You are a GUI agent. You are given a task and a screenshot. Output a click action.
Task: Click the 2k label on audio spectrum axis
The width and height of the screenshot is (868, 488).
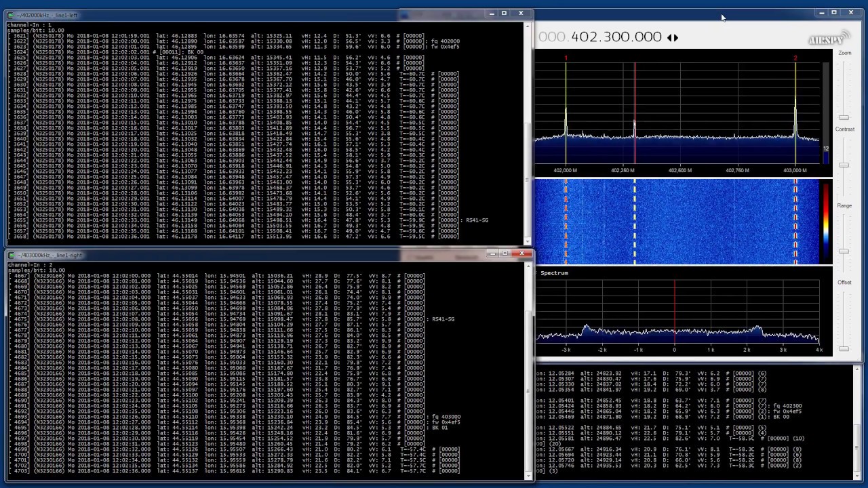point(747,350)
